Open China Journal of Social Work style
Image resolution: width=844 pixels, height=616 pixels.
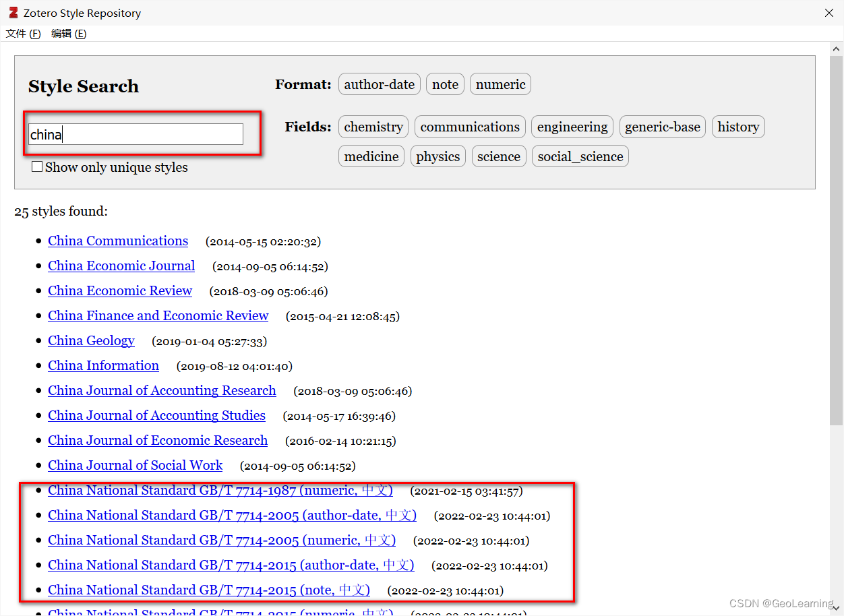pyautogui.click(x=135, y=465)
